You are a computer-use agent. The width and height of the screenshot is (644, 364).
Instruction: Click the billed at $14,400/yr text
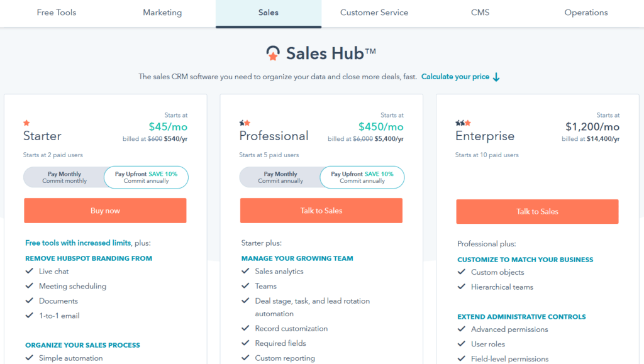(x=591, y=139)
